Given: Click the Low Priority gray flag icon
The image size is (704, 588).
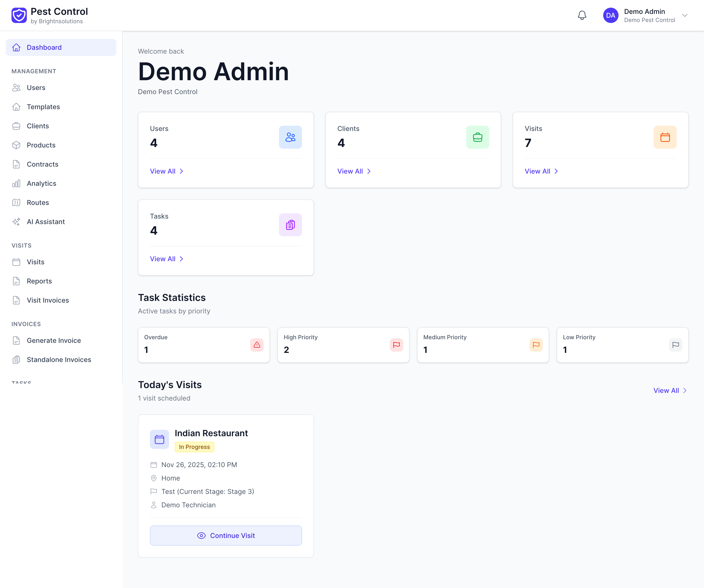Looking at the screenshot, I should [675, 345].
